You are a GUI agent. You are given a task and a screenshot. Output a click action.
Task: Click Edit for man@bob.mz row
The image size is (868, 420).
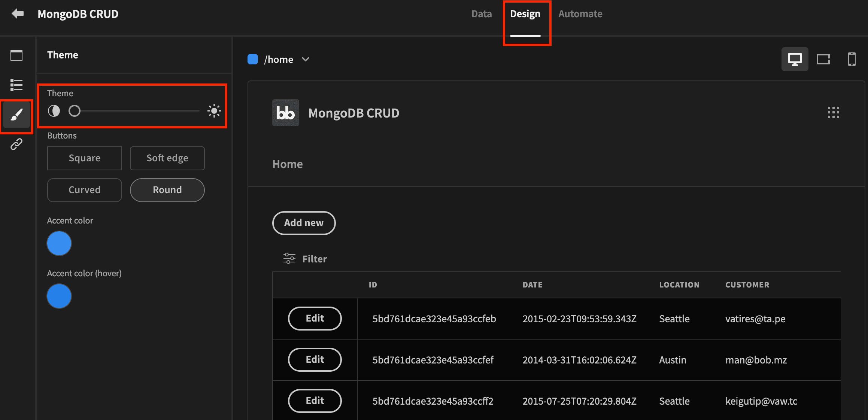(x=315, y=359)
